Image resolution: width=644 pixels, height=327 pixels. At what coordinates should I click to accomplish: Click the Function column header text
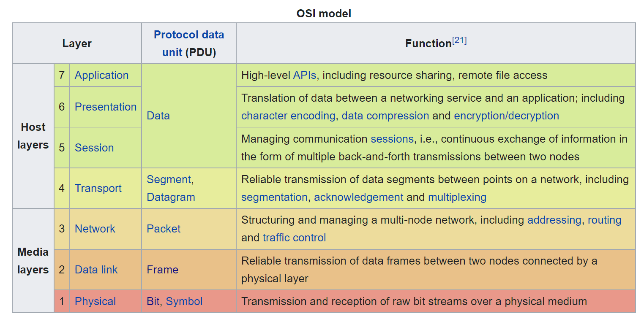point(428,43)
